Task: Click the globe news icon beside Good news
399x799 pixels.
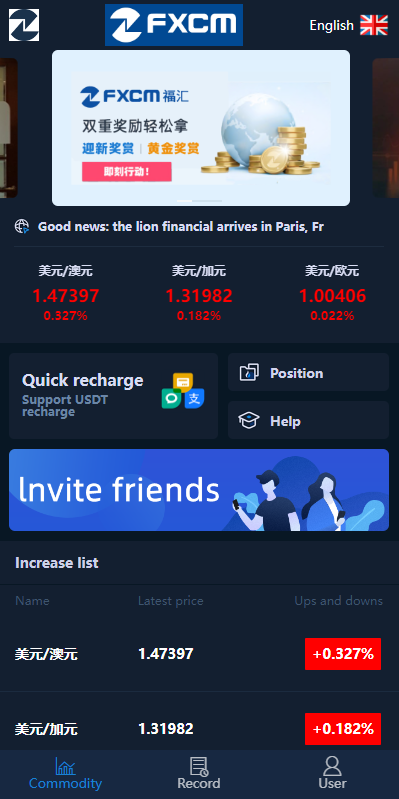Action: [x=22, y=226]
